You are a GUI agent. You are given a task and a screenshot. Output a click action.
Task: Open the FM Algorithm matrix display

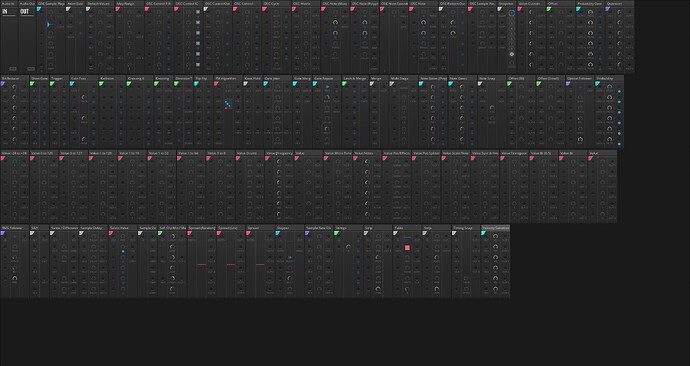(228, 104)
